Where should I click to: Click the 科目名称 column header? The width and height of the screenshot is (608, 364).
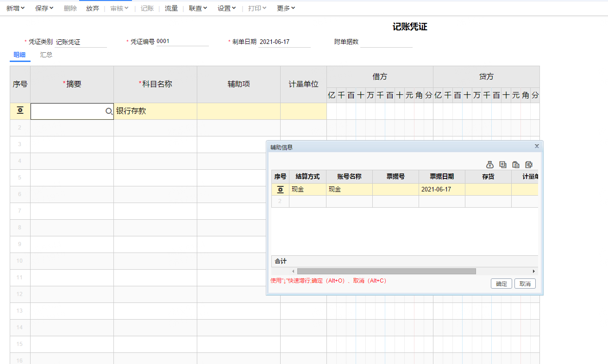(x=155, y=84)
